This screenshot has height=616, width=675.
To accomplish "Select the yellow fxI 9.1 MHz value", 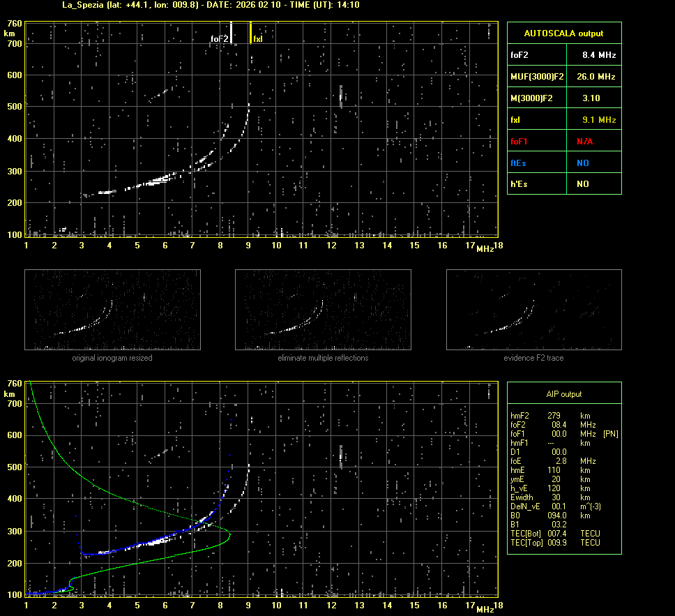I will (x=598, y=120).
